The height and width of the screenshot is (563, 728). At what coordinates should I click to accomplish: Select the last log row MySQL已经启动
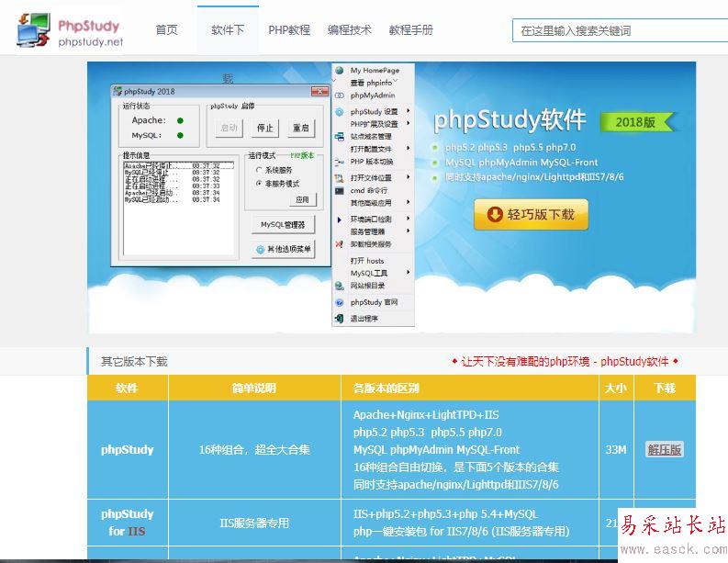pyautogui.click(x=179, y=199)
